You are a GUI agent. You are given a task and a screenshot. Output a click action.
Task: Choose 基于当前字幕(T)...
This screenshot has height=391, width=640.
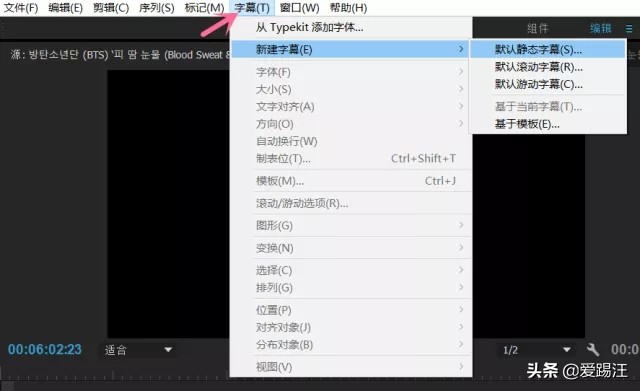(548, 107)
